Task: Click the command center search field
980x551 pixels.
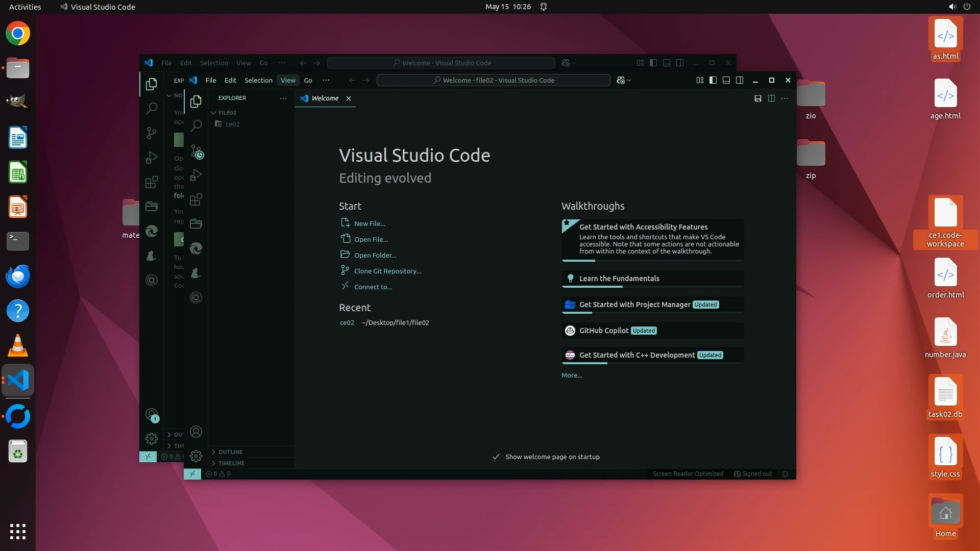Action: tap(493, 80)
